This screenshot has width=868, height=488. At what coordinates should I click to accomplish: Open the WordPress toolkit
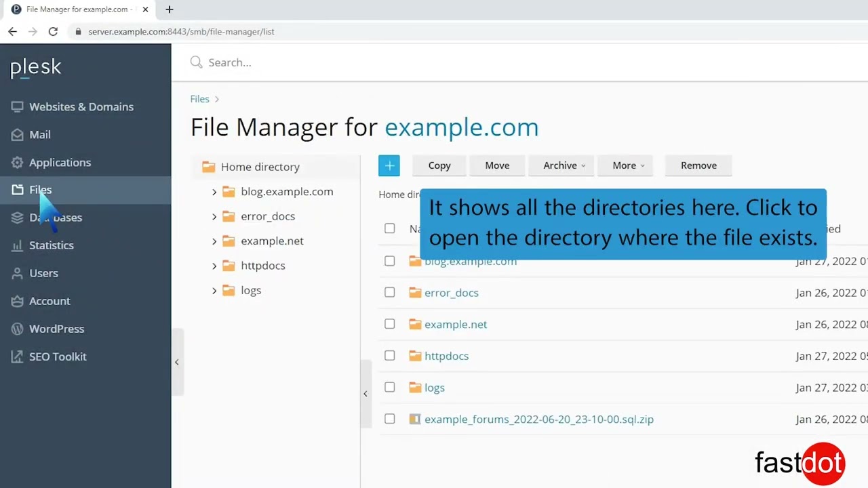(56, 329)
